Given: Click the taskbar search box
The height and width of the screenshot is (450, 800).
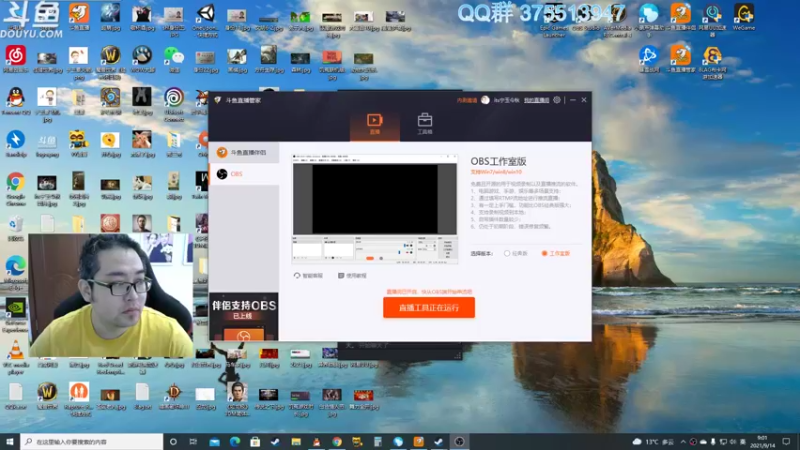Looking at the screenshot, I should pyautogui.click(x=92, y=441).
